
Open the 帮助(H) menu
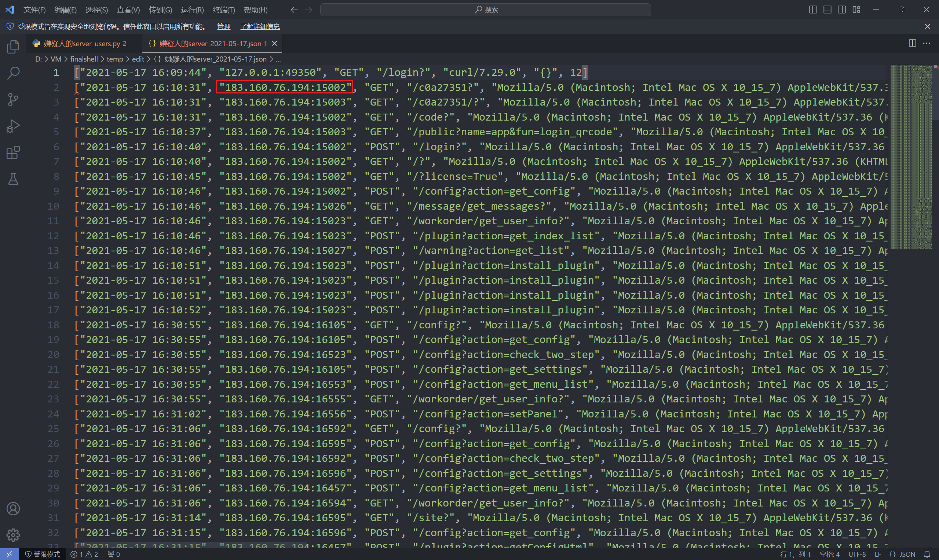tap(256, 10)
